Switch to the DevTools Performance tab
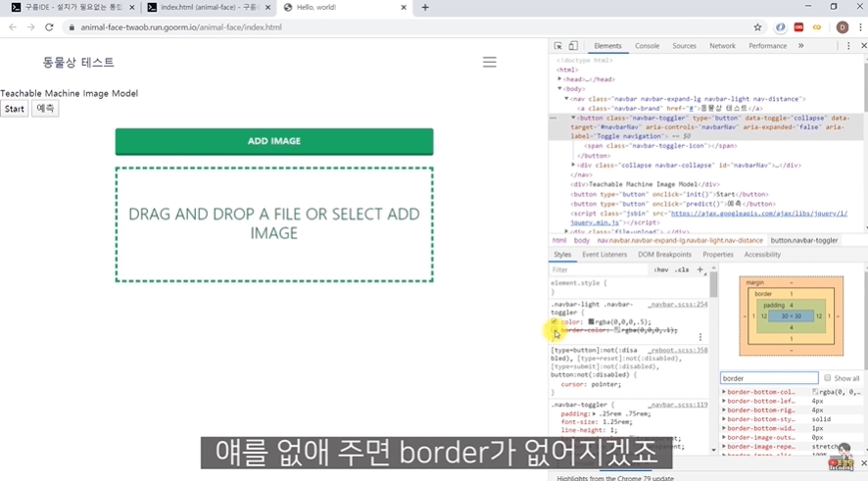 point(767,46)
